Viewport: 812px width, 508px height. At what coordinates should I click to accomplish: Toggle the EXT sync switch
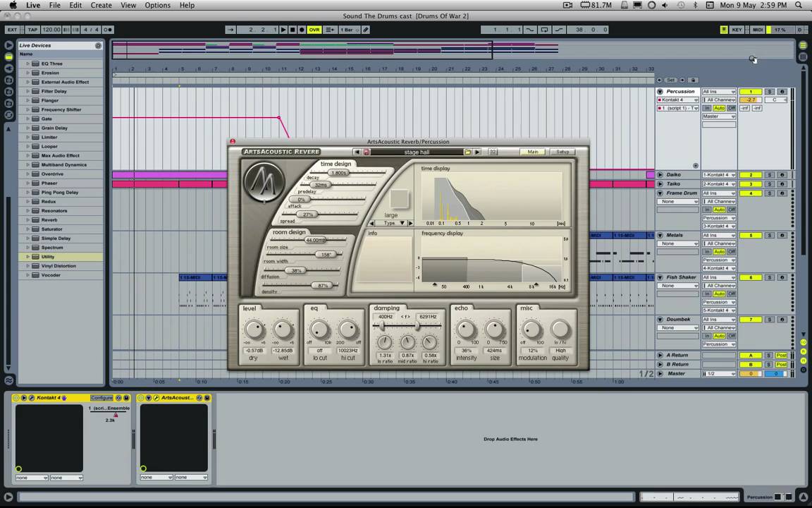13,30
